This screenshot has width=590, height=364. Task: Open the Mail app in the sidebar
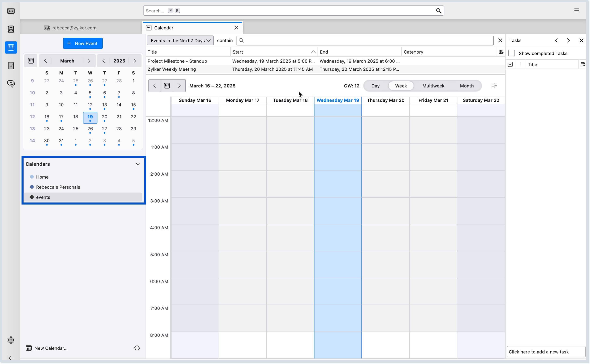coord(11,11)
